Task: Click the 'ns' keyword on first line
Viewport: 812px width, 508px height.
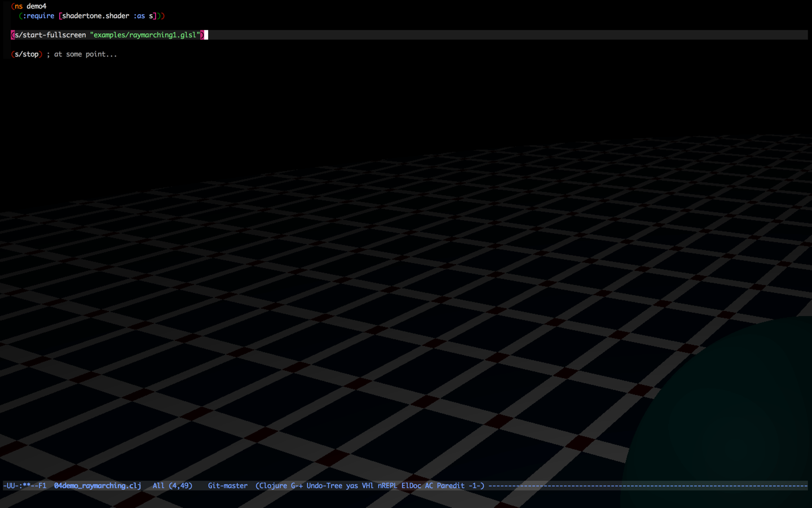Action: click(19, 6)
